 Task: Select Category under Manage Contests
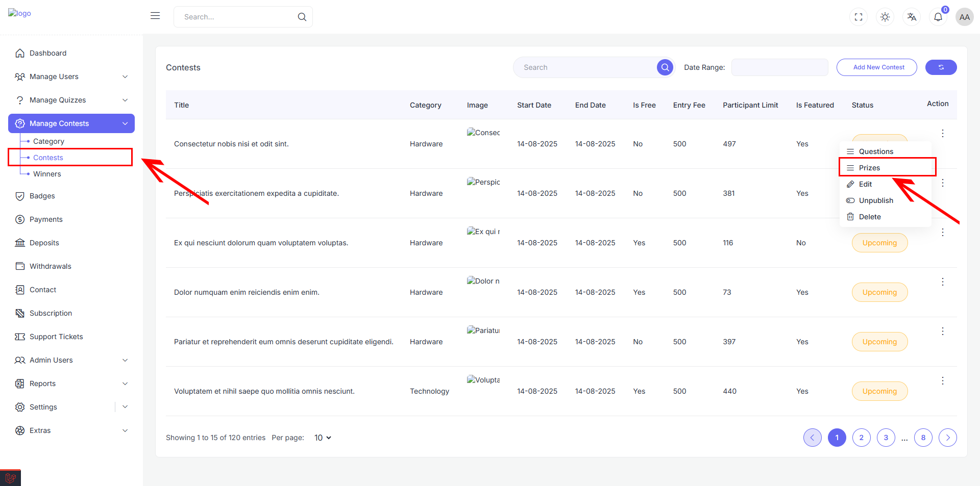(48, 141)
